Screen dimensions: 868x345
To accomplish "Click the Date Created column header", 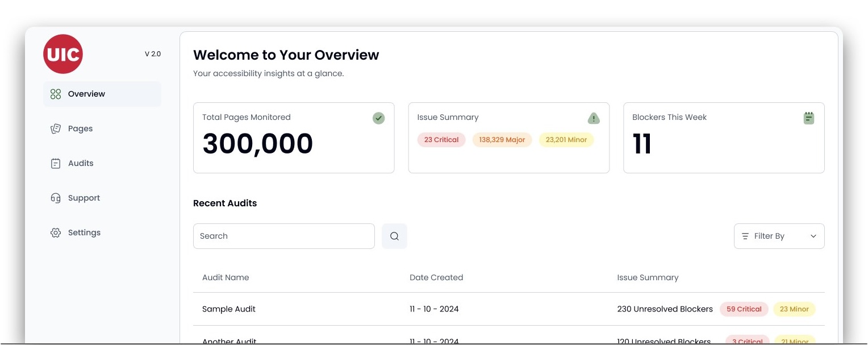I will (x=436, y=278).
